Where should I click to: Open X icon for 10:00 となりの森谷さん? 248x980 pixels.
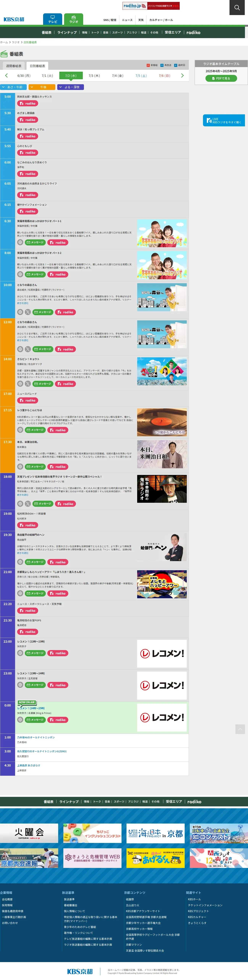point(28,312)
